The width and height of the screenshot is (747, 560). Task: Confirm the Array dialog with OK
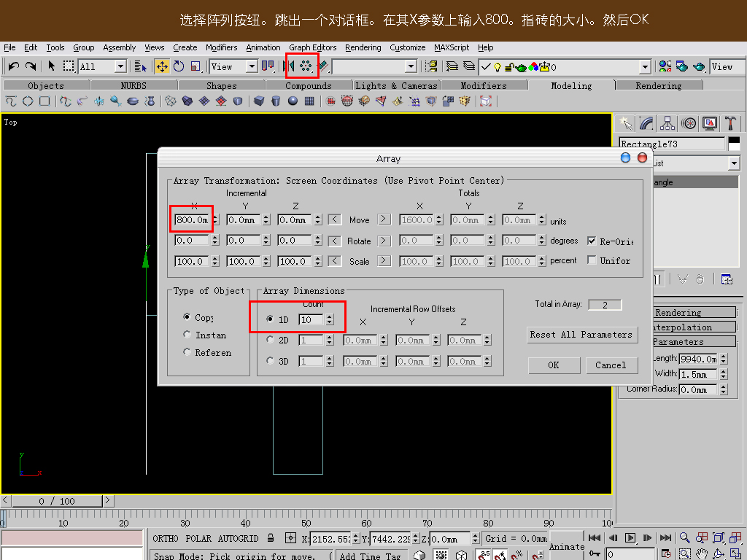pos(554,365)
